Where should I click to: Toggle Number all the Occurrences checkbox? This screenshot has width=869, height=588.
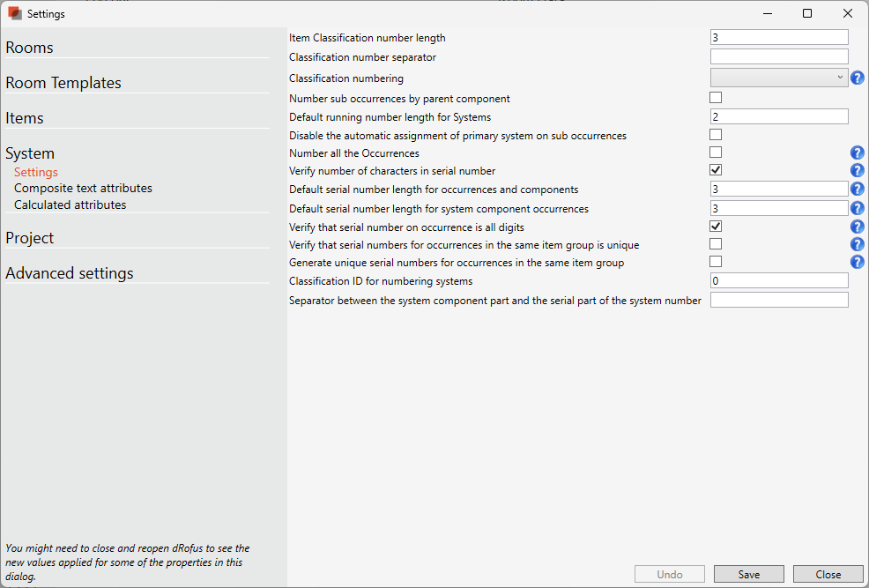pos(716,153)
